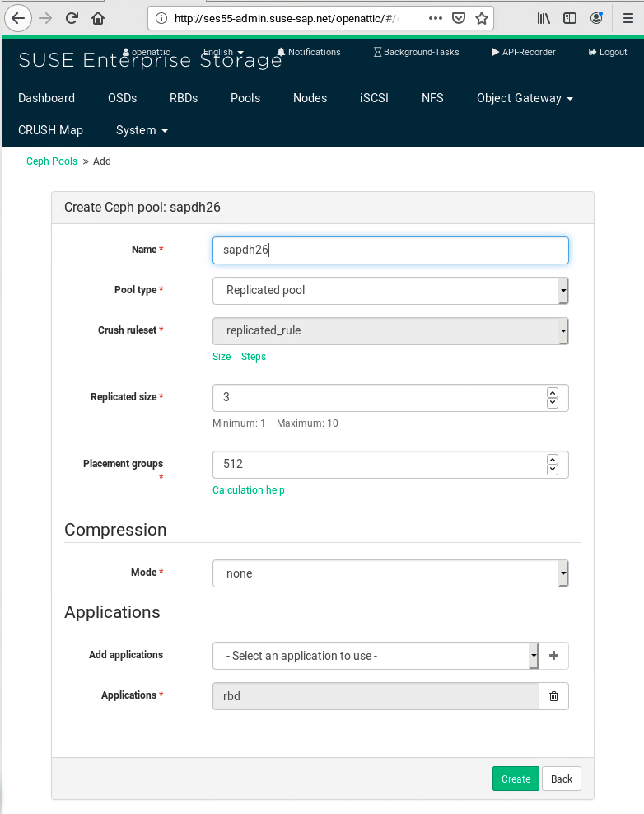Click the plus icon to add application
The image size is (644, 814).
(x=553, y=656)
